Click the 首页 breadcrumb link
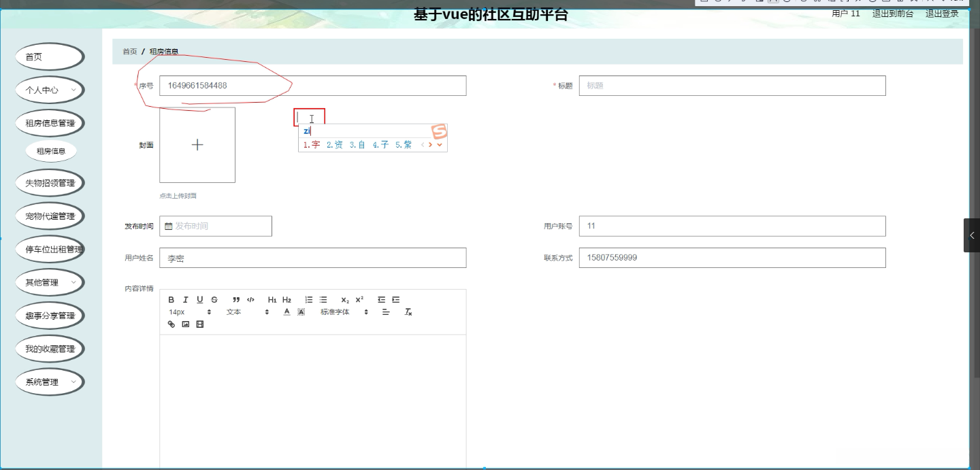The image size is (980, 470). (x=129, y=52)
